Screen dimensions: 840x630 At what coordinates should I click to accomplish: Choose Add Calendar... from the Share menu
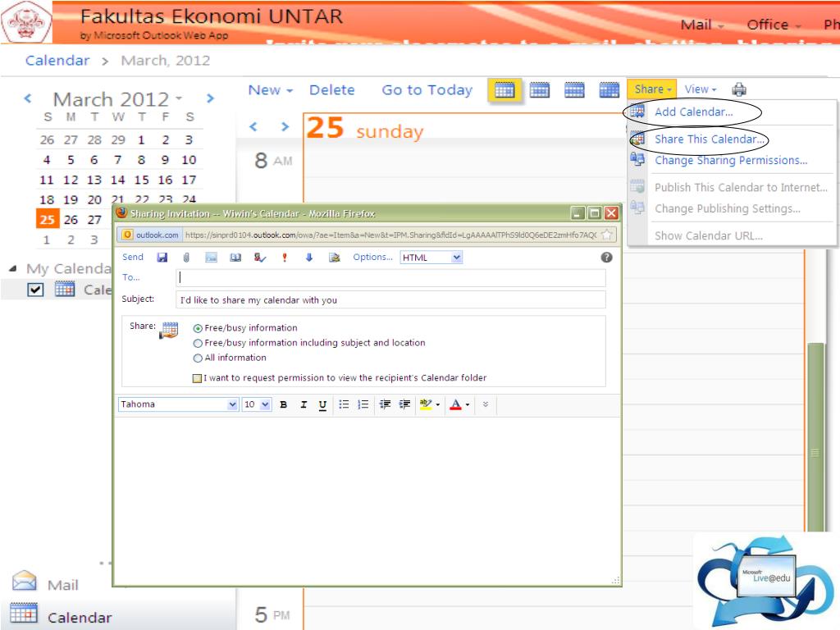coord(693,112)
